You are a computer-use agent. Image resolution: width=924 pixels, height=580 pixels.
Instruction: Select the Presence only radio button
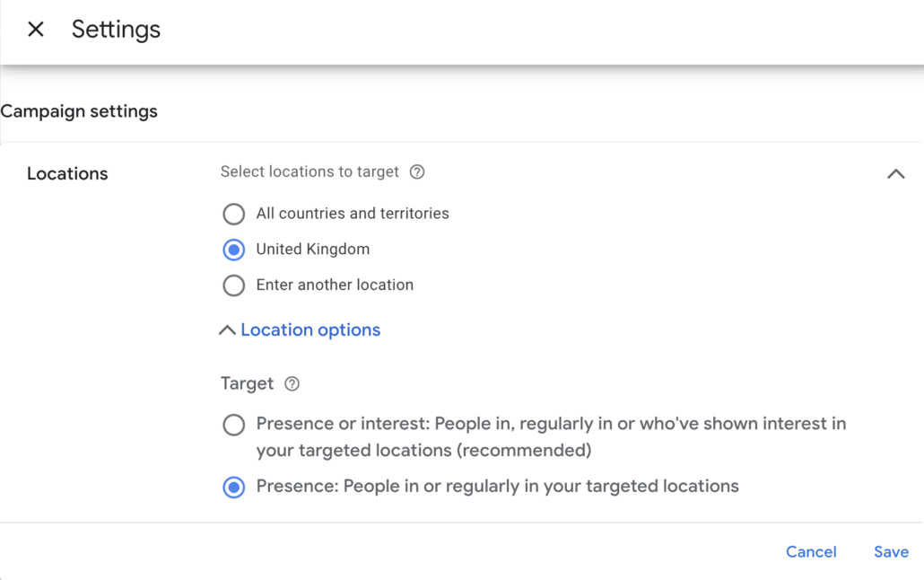[x=234, y=488]
